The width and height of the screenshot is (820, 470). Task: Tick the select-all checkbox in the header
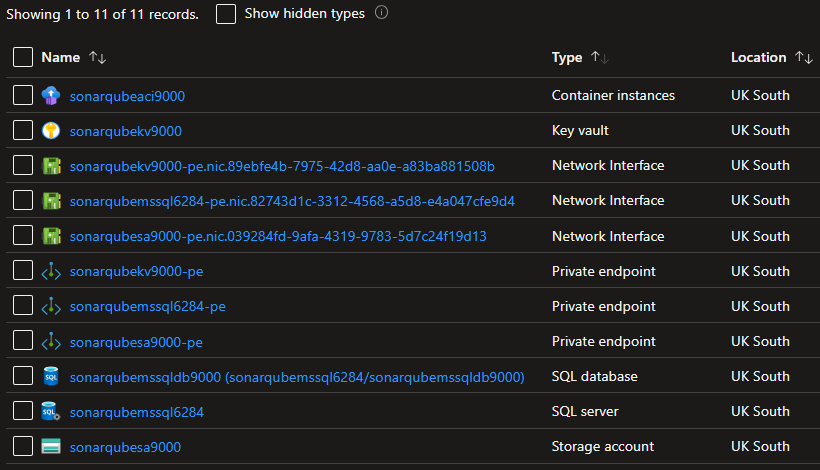coord(23,57)
